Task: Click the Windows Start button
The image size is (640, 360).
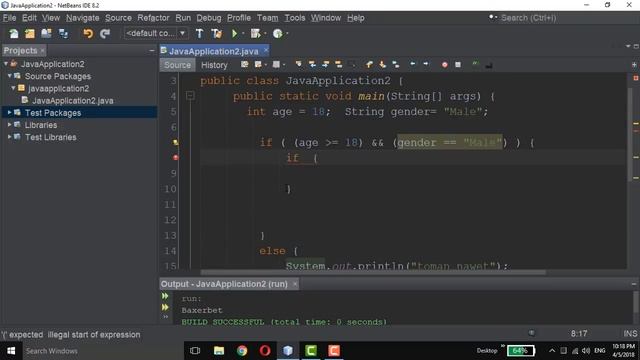Action: [11, 351]
